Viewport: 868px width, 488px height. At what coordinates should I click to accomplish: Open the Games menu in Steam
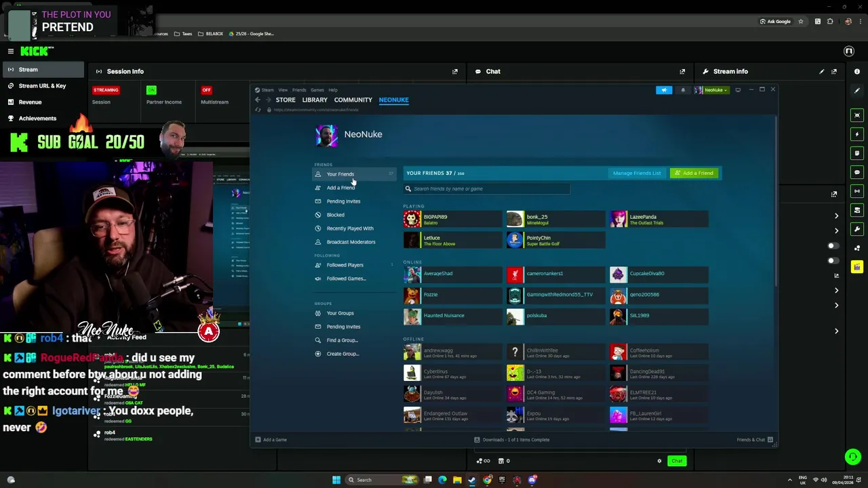point(317,89)
